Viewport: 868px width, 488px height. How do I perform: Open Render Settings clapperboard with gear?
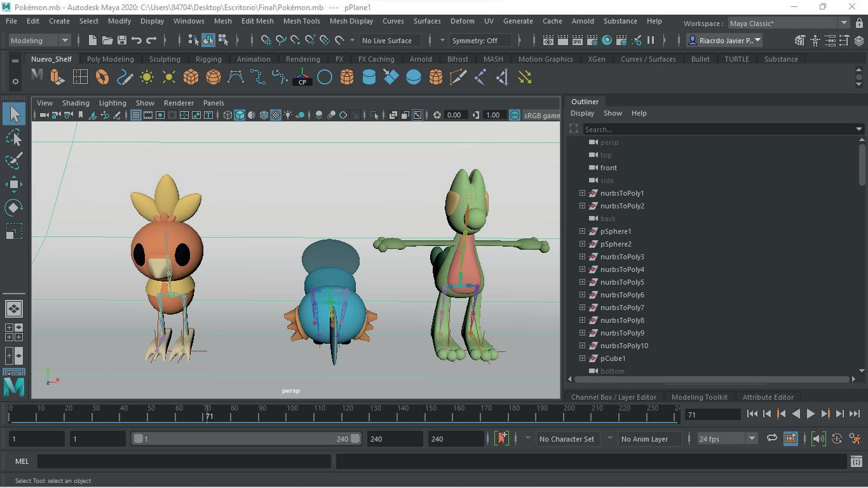pyautogui.click(x=592, y=40)
